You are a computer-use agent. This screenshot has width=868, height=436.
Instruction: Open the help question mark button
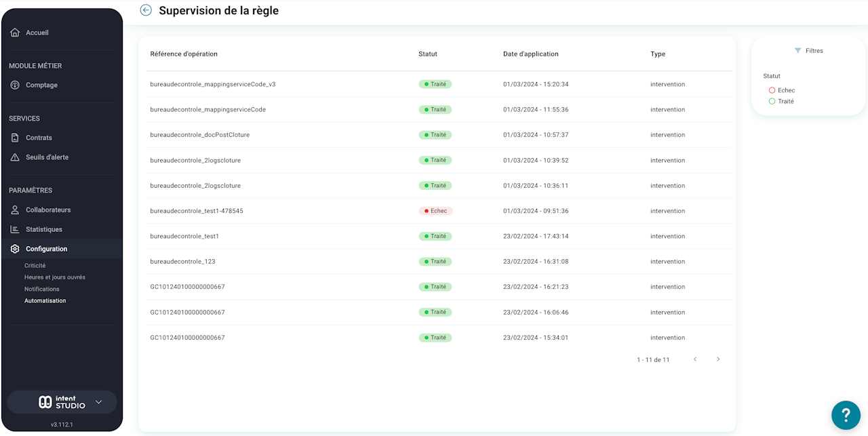tap(846, 414)
